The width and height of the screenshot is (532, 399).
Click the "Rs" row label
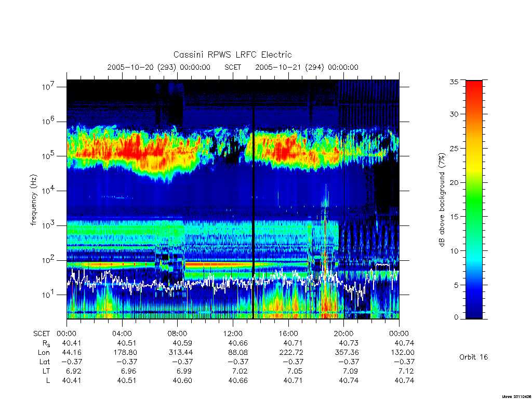tap(46, 343)
